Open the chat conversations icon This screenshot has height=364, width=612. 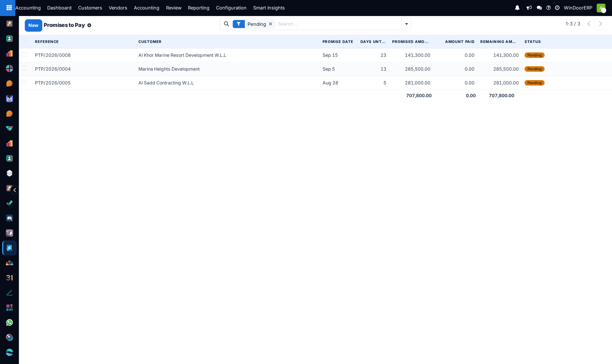(539, 8)
